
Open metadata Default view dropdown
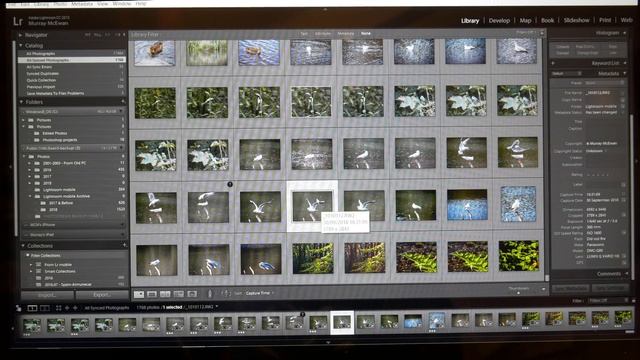point(567,74)
